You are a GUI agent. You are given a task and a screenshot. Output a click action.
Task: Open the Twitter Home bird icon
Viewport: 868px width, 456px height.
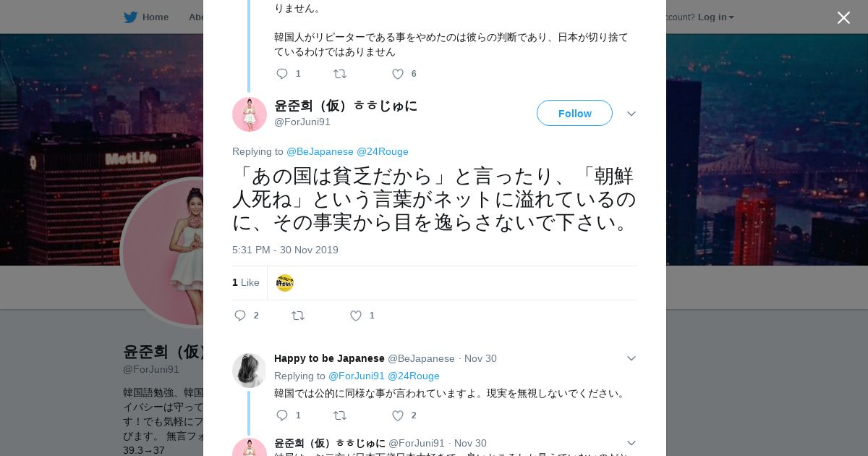tap(130, 17)
